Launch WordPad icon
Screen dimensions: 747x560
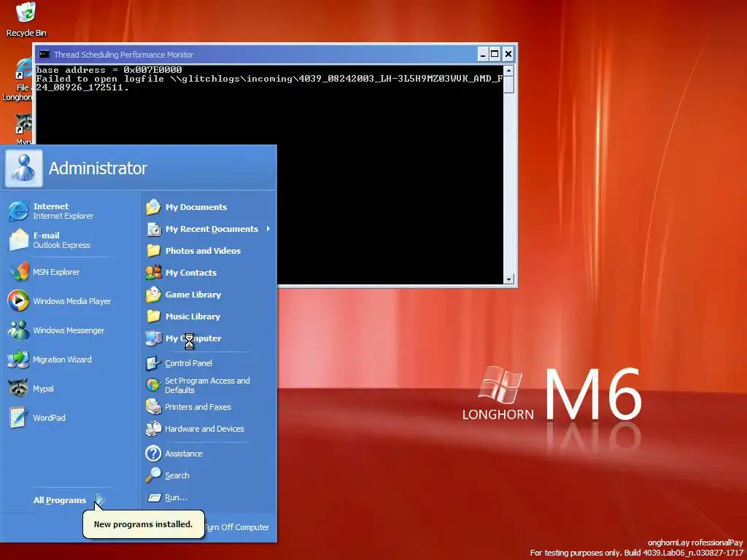(x=18, y=418)
